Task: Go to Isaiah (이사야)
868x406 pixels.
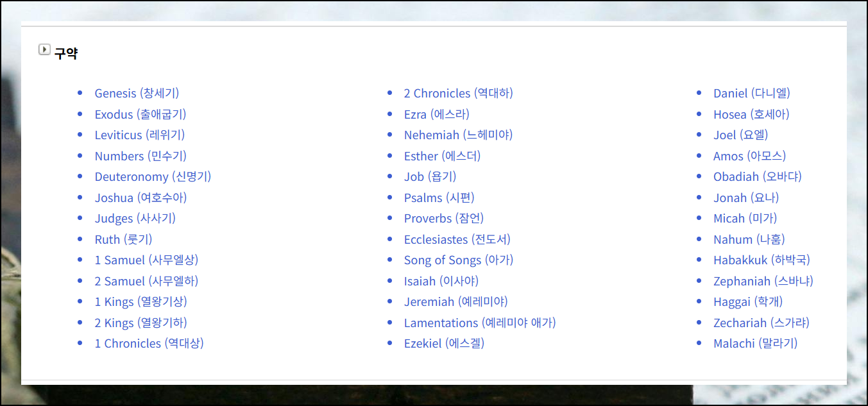Action: [x=441, y=281]
